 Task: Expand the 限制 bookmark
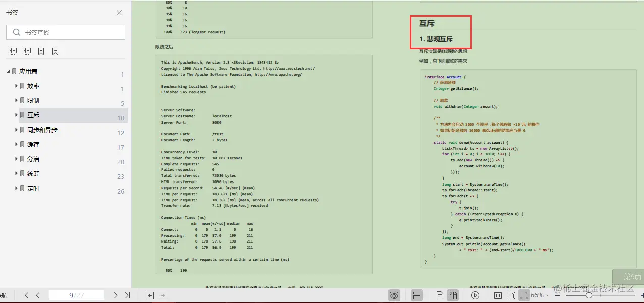coord(16,101)
